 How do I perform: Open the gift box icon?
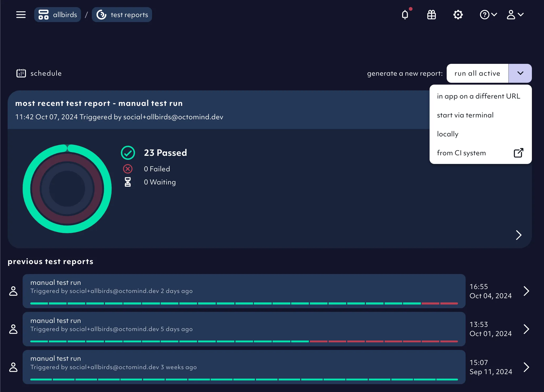tap(431, 15)
